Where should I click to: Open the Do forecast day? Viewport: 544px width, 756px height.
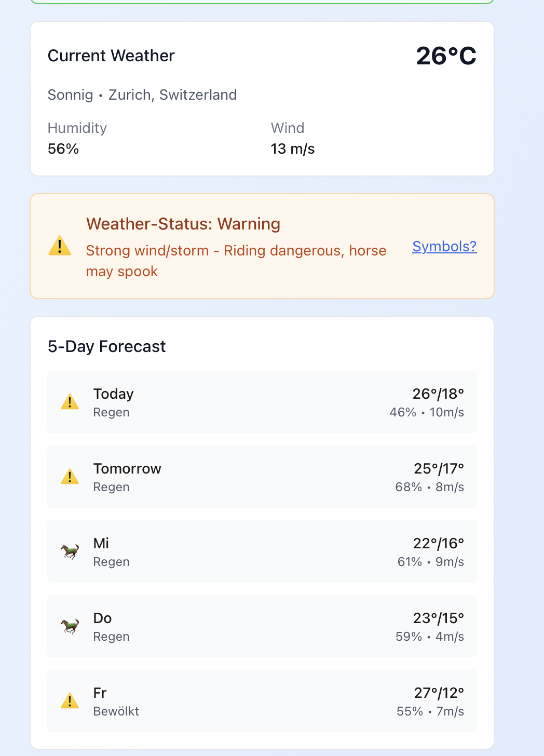(262, 626)
